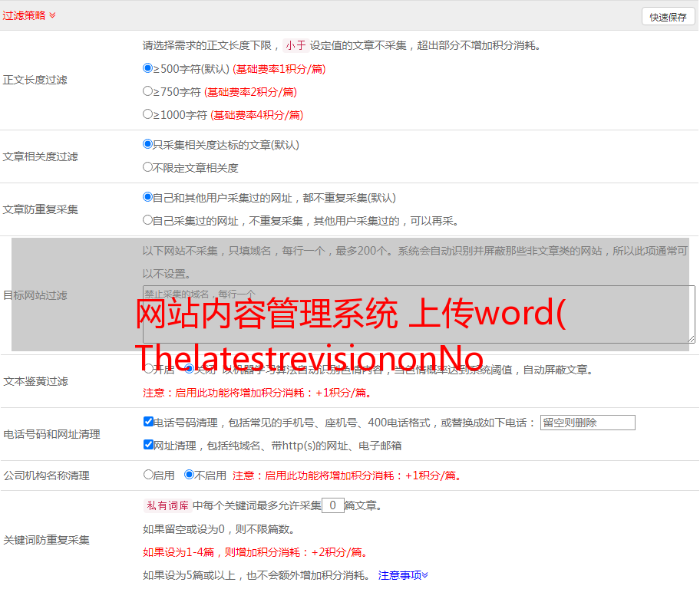This screenshot has width=700, height=589.
Task: Select the ≥1000字符 radio option
Action: (147, 114)
